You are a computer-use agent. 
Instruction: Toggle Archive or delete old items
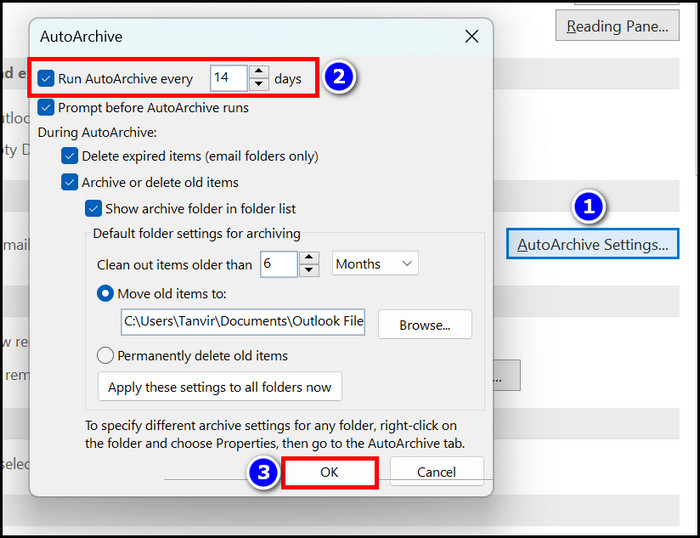coord(70,182)
